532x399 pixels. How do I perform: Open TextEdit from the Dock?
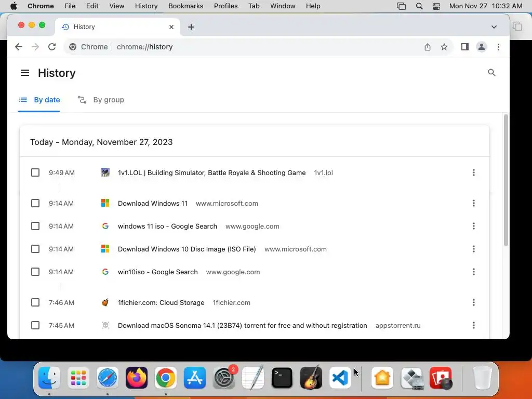tap(253, 378)
